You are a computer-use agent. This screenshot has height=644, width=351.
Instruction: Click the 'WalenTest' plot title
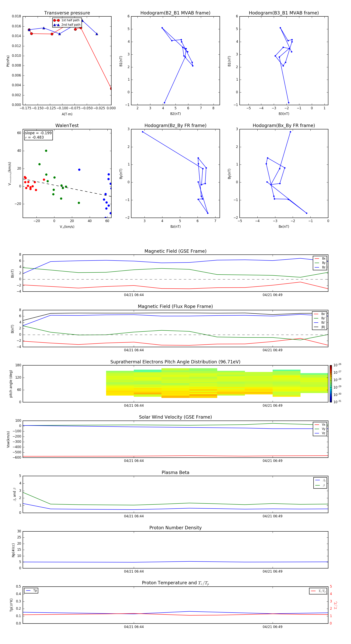click(67, 125)
